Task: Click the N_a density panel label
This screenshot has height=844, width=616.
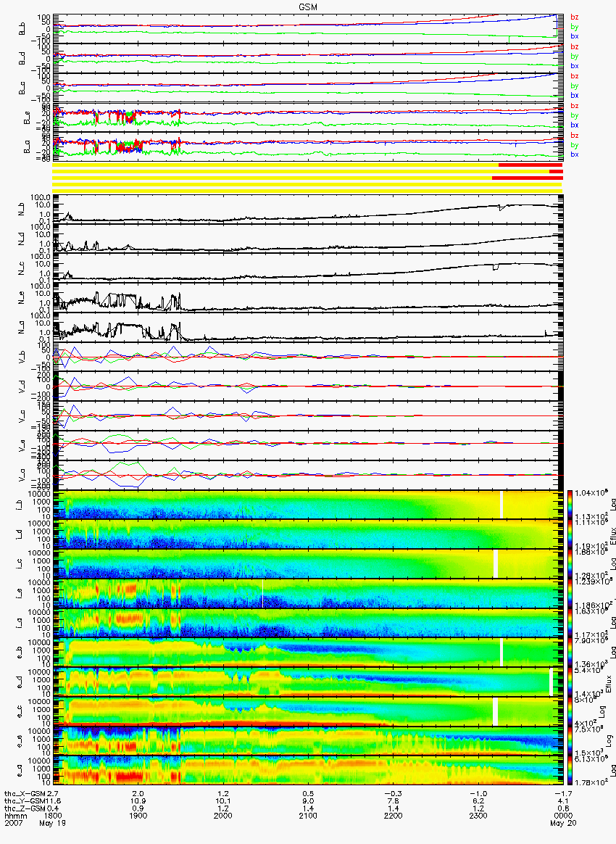Action: click(22, 326)
